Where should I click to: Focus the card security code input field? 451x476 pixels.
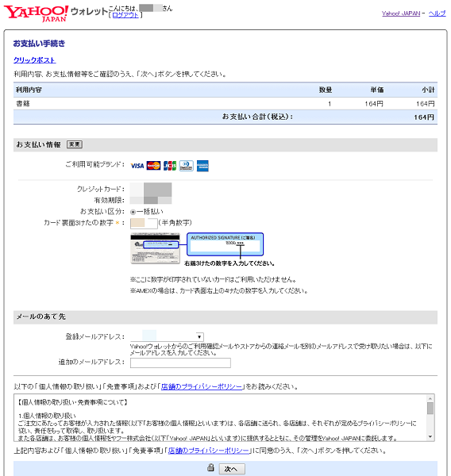coord(144,223)
